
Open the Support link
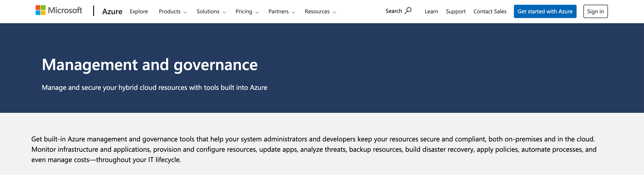456,12
